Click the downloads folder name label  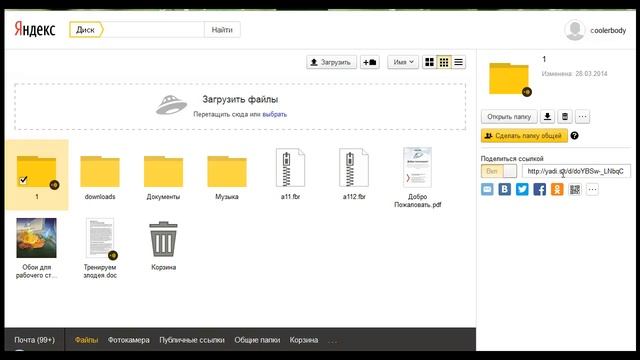(100, 197)
